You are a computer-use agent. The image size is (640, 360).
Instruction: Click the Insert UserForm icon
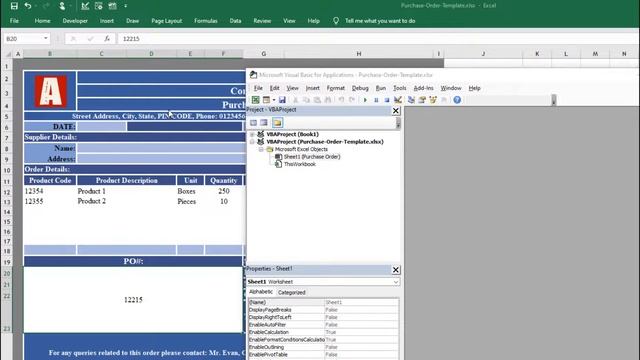[x=266, y=100]
